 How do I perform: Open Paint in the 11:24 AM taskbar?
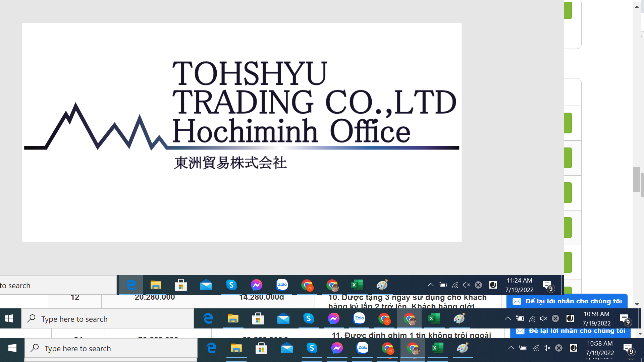[382, 285]
